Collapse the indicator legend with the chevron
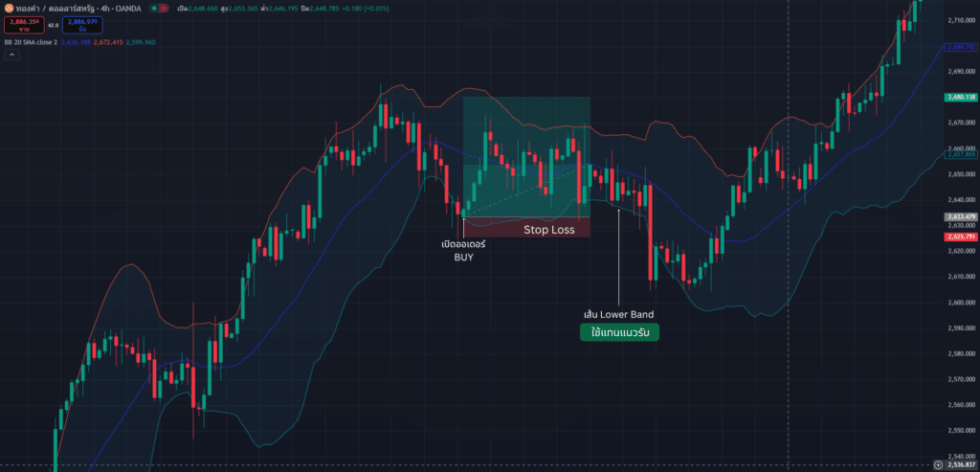Screen dimensions: 980x472 click(x=11, y=55)
